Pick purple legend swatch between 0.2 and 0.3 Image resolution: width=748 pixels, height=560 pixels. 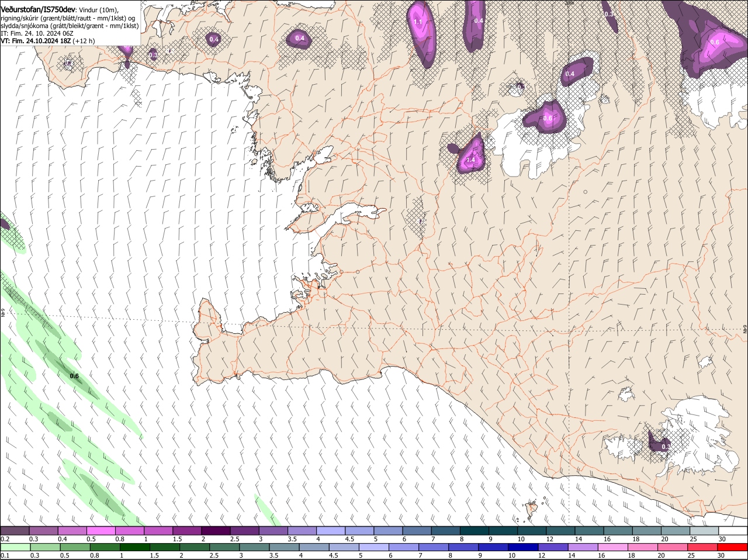tap(15, 531)
